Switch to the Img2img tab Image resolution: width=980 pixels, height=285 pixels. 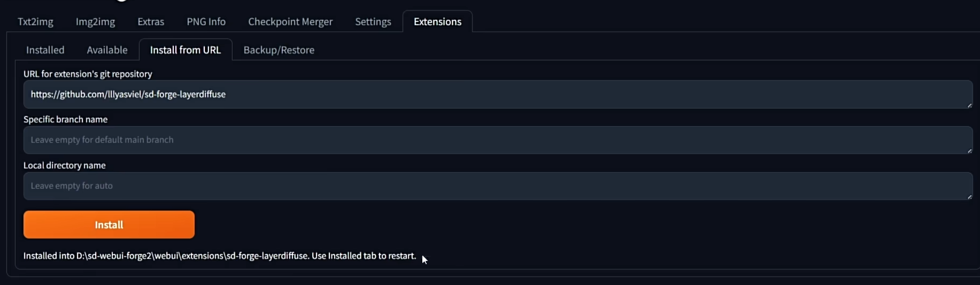(x=95, y=22)
